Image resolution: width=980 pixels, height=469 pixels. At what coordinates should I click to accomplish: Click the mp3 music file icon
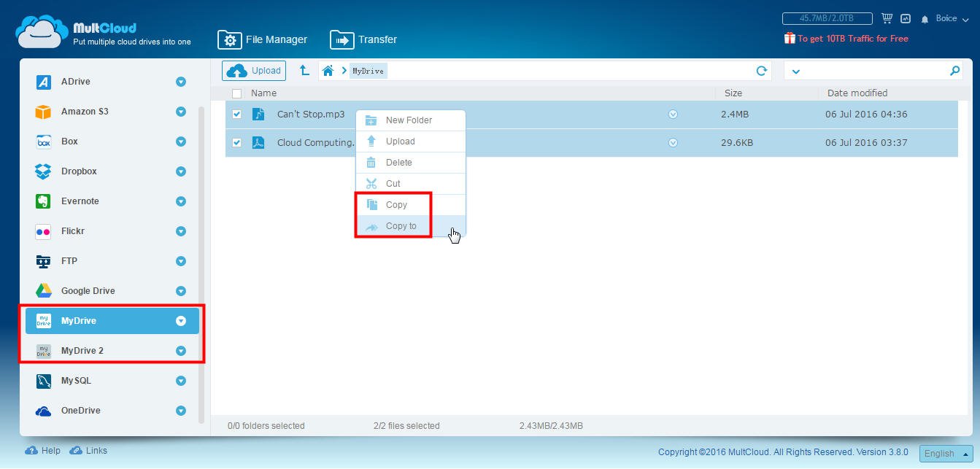point(258,114)
